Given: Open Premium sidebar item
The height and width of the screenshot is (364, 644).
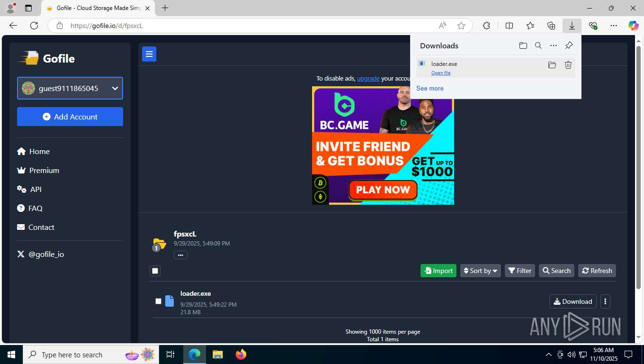Looking at the screenshot, I should tap(38, 170).
